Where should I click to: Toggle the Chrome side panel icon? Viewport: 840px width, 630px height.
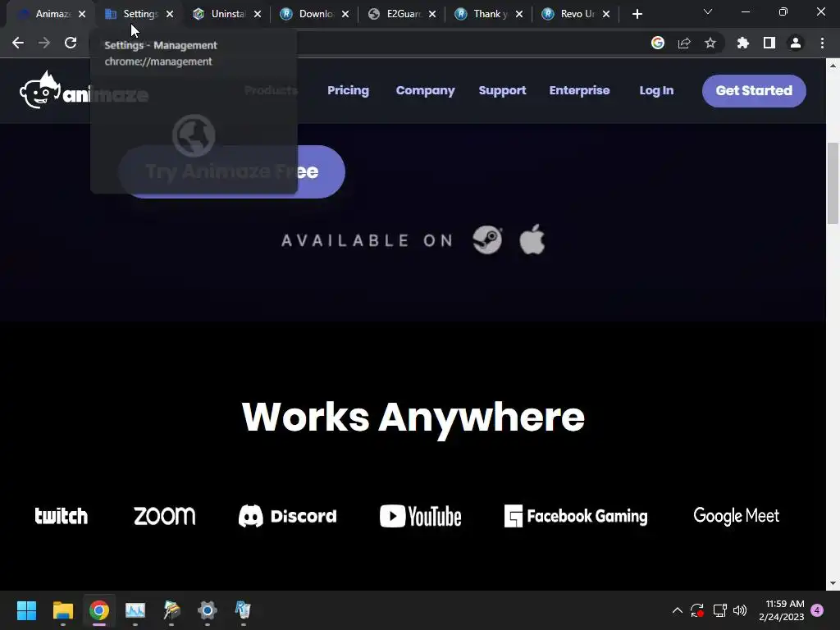[769, 43]
